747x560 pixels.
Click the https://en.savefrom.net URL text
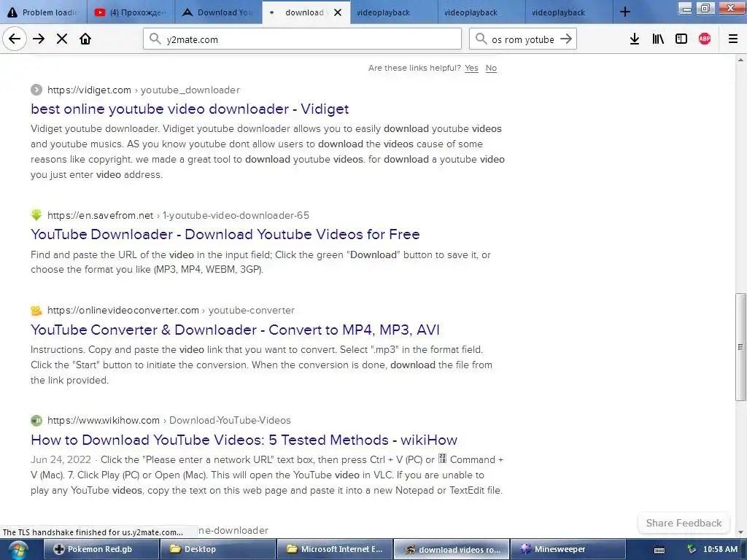101,215
